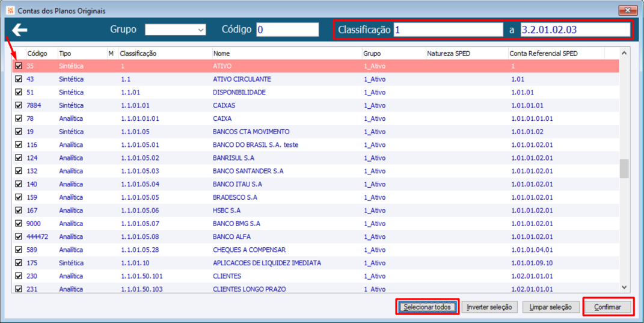Viewport: 644px width, 323px height.
Task: Click Inverter seleção button
Action: 489,307
